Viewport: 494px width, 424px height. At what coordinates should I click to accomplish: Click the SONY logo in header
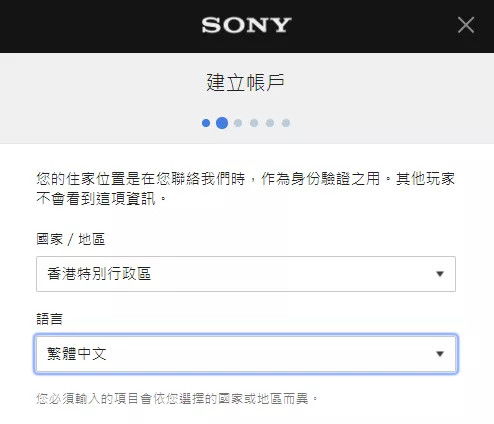point(246,25)
